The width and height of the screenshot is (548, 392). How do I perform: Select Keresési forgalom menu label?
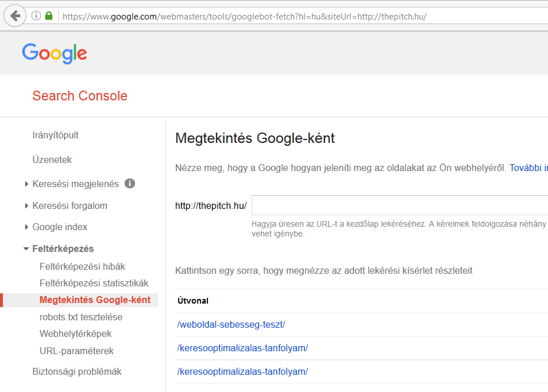pyautogui.click(x=70, y=206)
